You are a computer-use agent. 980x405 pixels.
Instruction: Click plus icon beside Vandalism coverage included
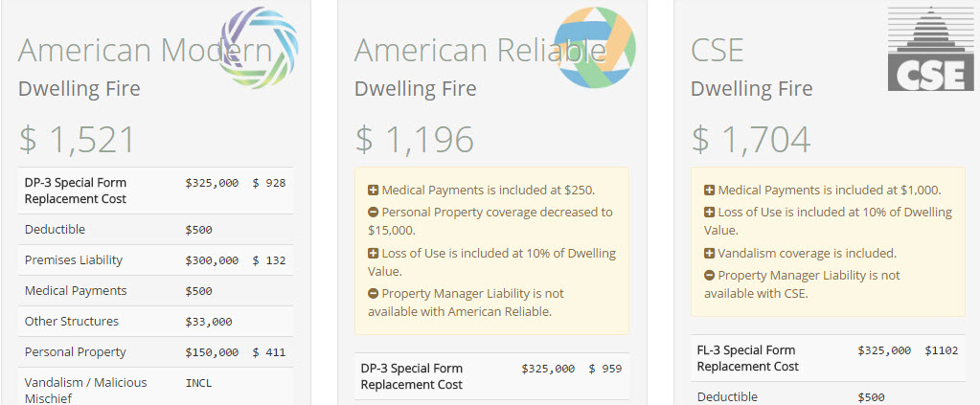point(710,254)
